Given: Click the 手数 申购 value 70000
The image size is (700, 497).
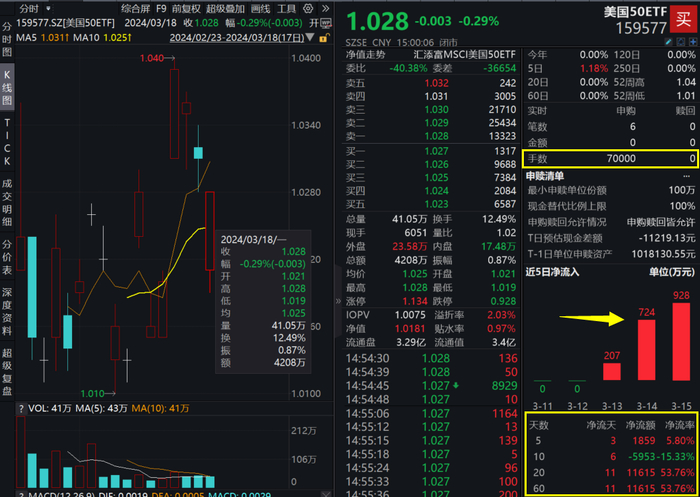Looking at the screenshot, I should point(621,159).
